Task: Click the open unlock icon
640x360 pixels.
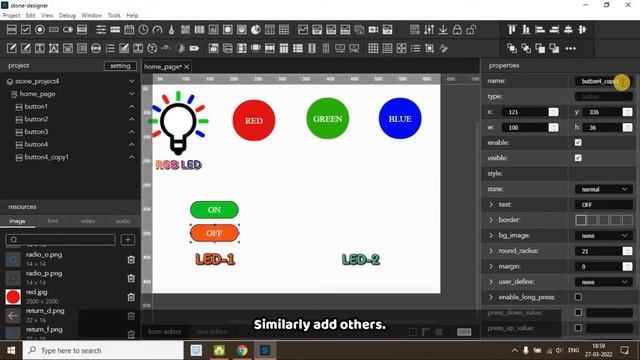Action: click(x=471, y=29)
